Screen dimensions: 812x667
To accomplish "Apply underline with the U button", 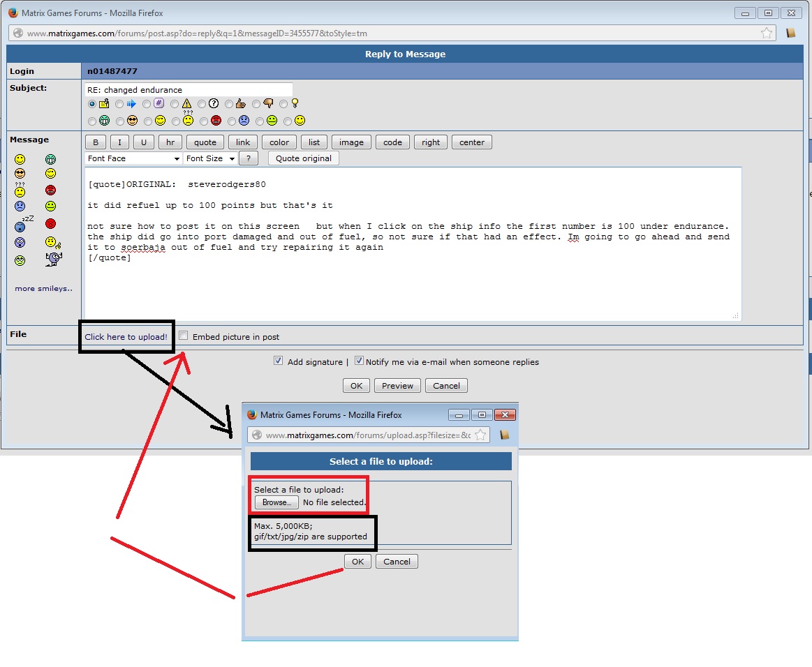I will tap(143, 142).
